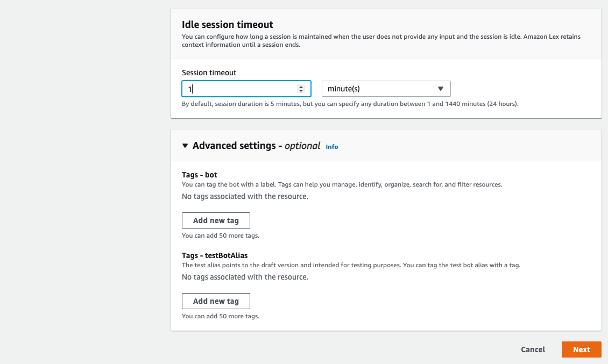
Task: Select the Session timeout field label
Action: [209, 73]
